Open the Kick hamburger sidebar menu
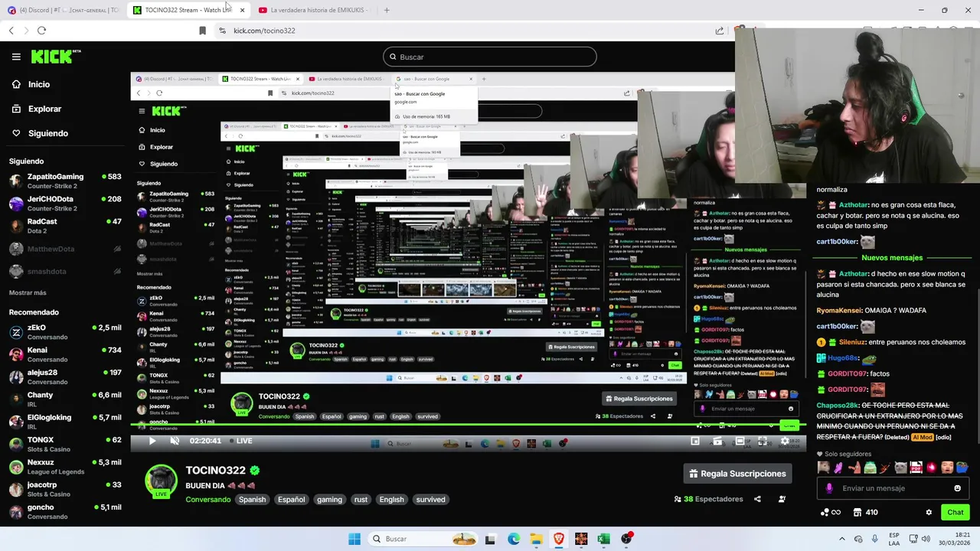The height and width of the screenshot is (551, 980). [x=16, y=57]
